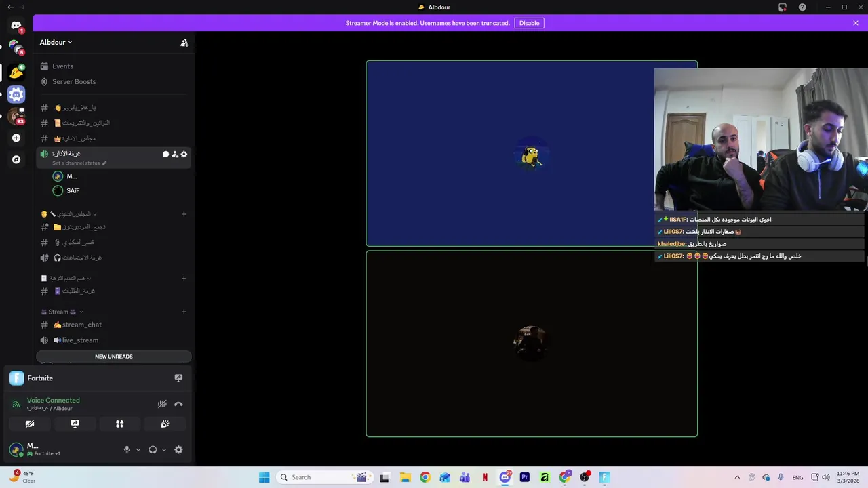Toggle noise suppression waveform icon

[x=162, y=404]
